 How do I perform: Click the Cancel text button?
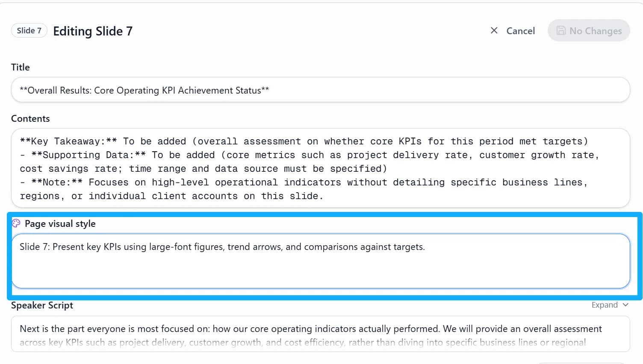(x=520, y=31)
